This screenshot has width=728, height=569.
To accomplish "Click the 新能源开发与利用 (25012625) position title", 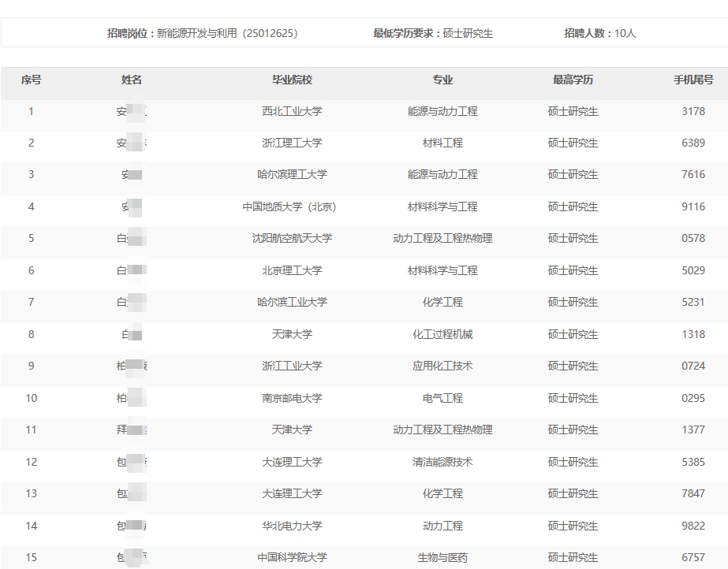I will pyautogui.click(x=227, y=33).
